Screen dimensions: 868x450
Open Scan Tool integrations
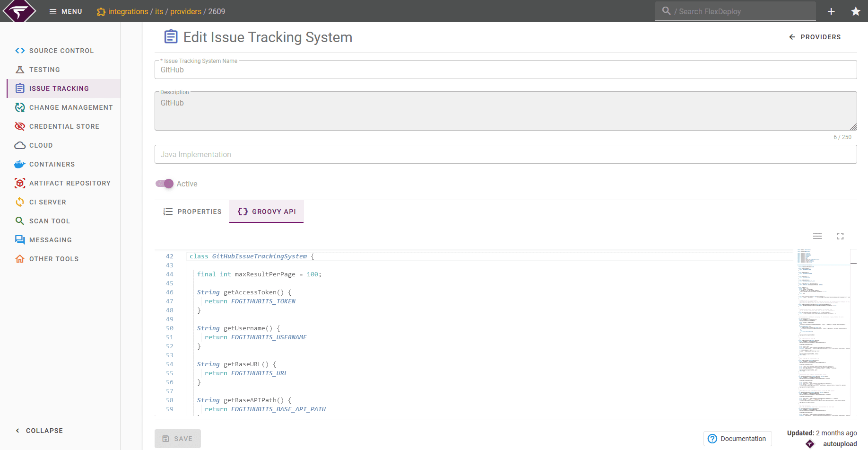click(x=63, y=221)
